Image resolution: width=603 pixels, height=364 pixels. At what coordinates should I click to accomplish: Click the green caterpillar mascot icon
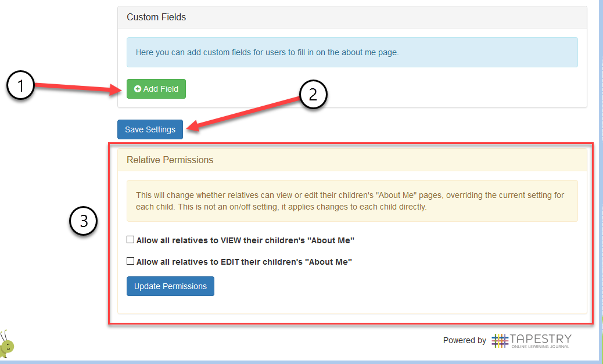(6, 344)
